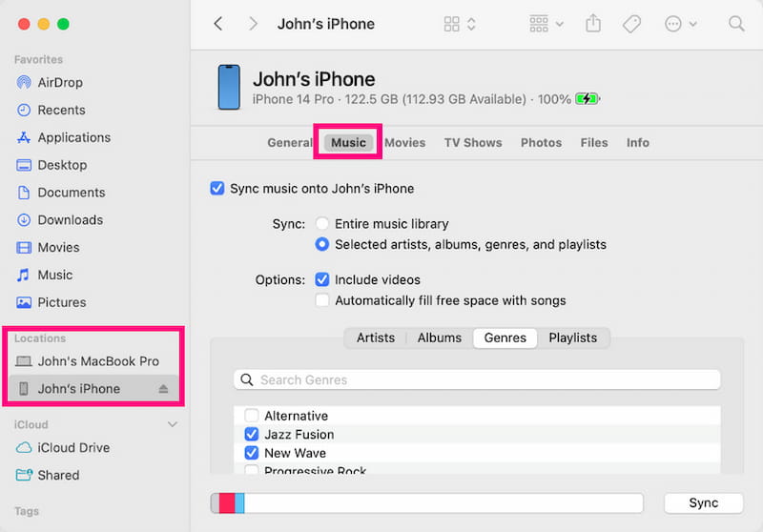Screen dimensions: 763x532
Task: Select Entire music library option
Action: (x=321, y=224)
